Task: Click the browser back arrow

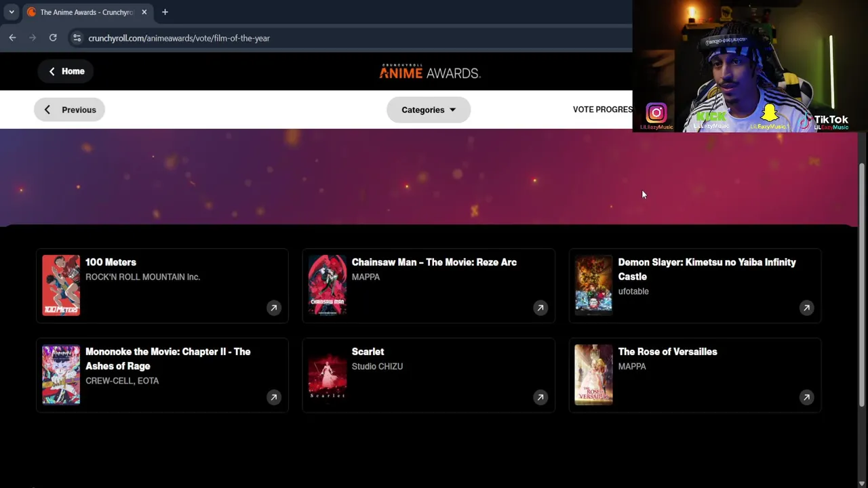Action: 12,38
